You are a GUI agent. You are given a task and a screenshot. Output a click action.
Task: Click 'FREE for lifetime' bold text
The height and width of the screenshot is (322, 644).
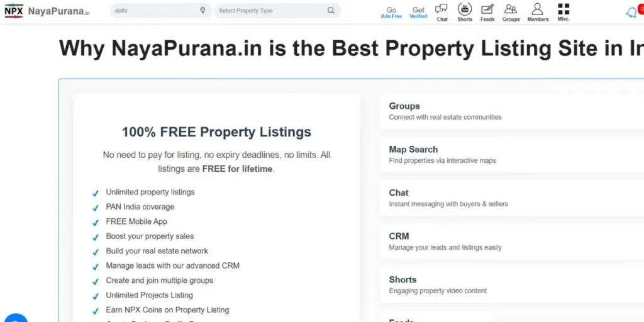(x=237, y=169)
